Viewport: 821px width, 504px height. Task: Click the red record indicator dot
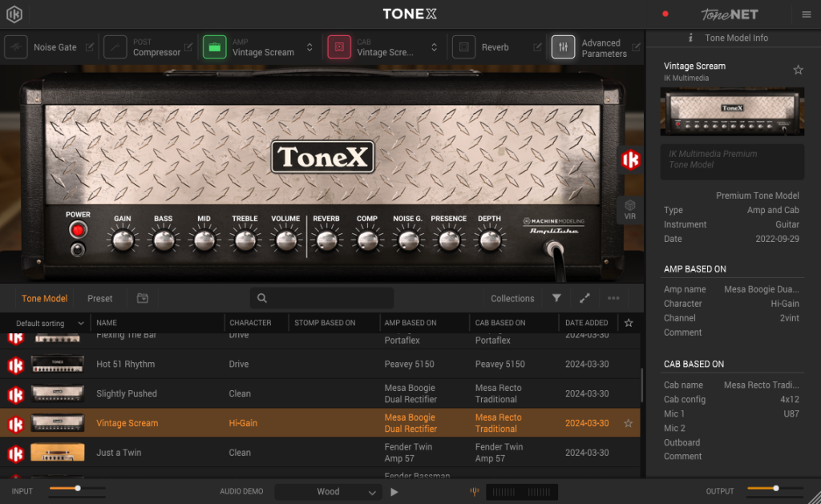pyautogui.click(x=665, y=14)
